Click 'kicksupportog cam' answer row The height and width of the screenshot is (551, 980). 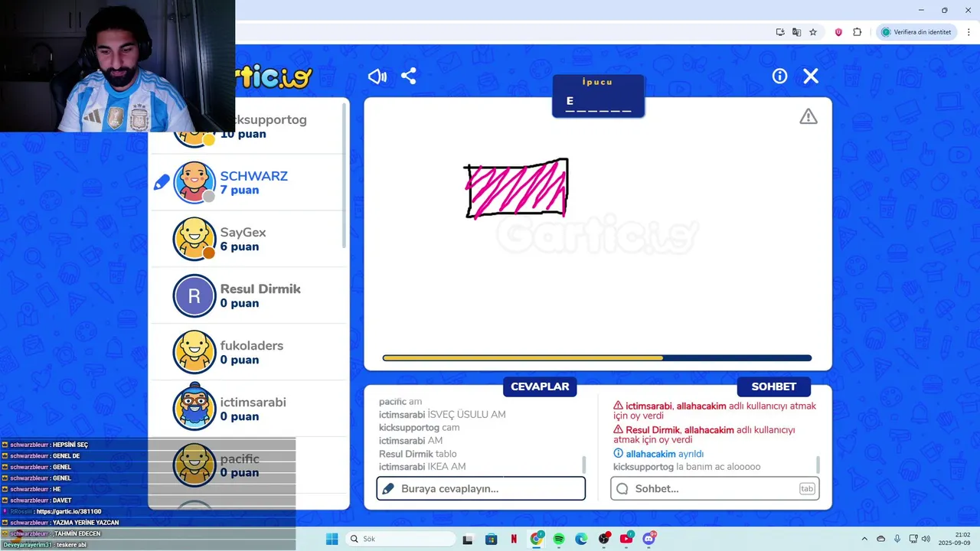(419, 428)
